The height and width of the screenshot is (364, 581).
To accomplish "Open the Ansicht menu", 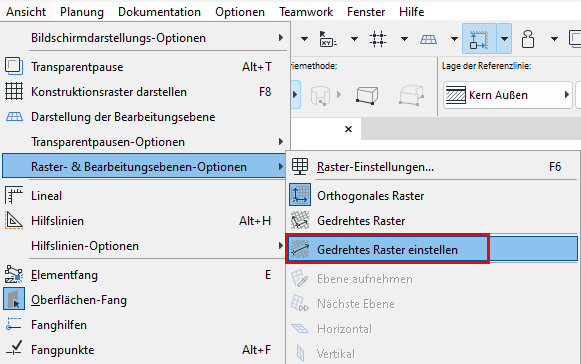I will (26, 12).
